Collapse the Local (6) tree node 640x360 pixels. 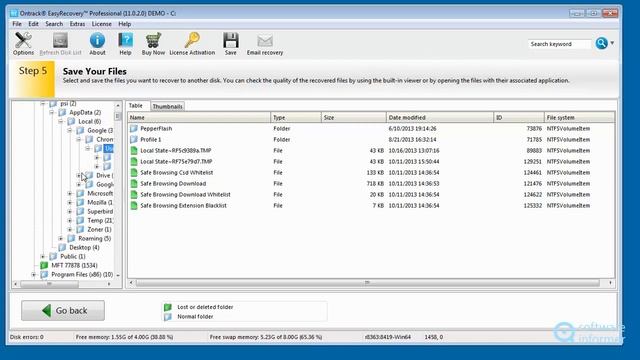pos(61,122)
